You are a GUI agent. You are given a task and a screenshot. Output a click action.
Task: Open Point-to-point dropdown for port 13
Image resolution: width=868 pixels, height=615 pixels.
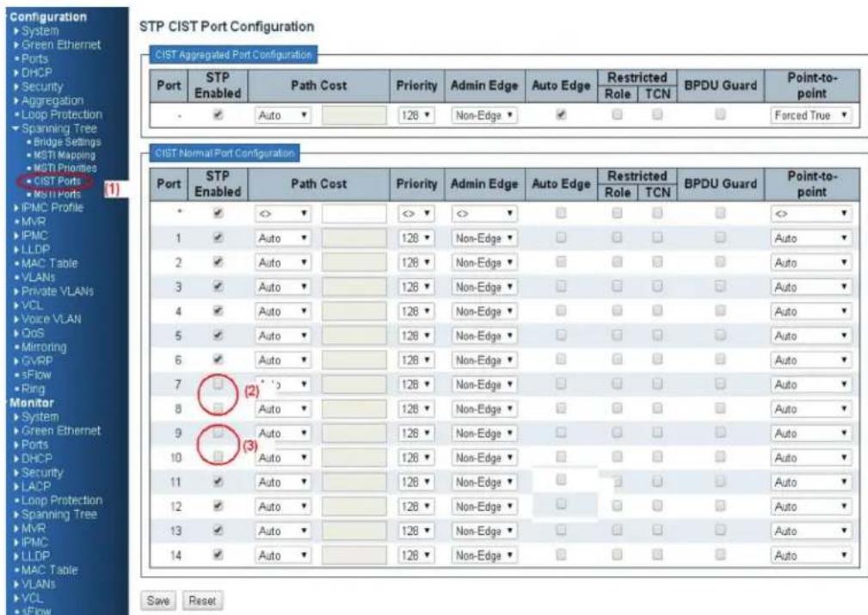coord(811,531)
